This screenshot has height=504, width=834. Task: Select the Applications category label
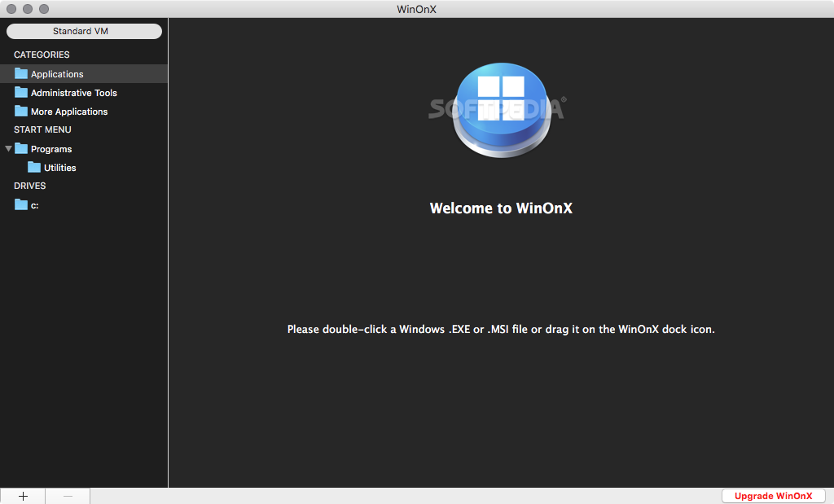coord(57,74)
